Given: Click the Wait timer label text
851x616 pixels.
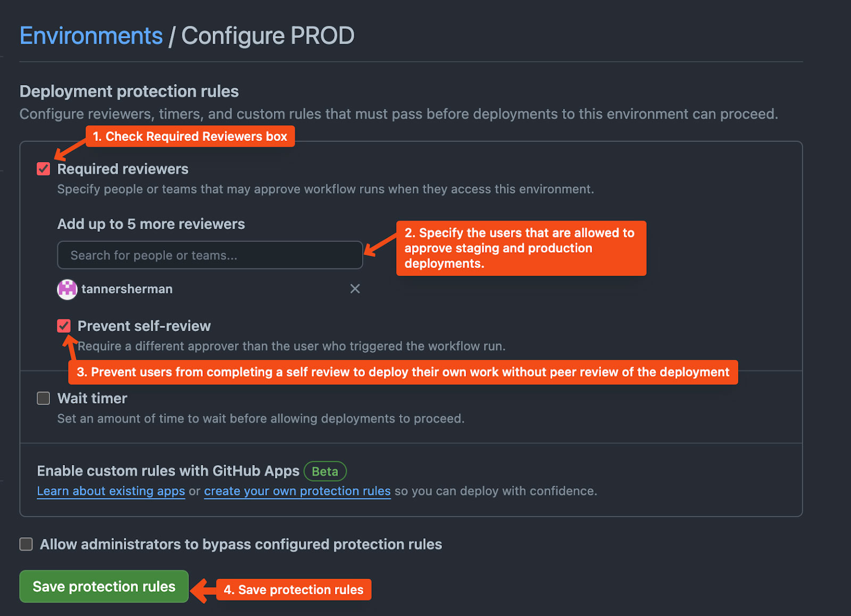Looking at the screenshot, I should point(92,398).
